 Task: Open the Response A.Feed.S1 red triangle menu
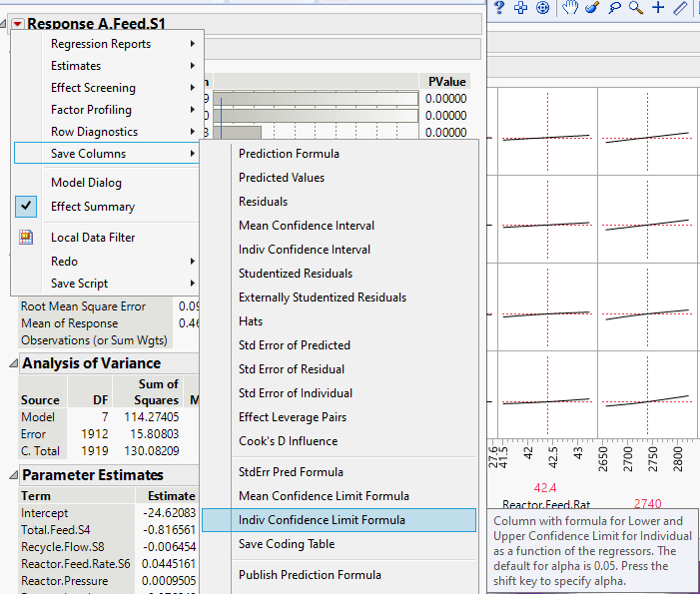point(18,23)
